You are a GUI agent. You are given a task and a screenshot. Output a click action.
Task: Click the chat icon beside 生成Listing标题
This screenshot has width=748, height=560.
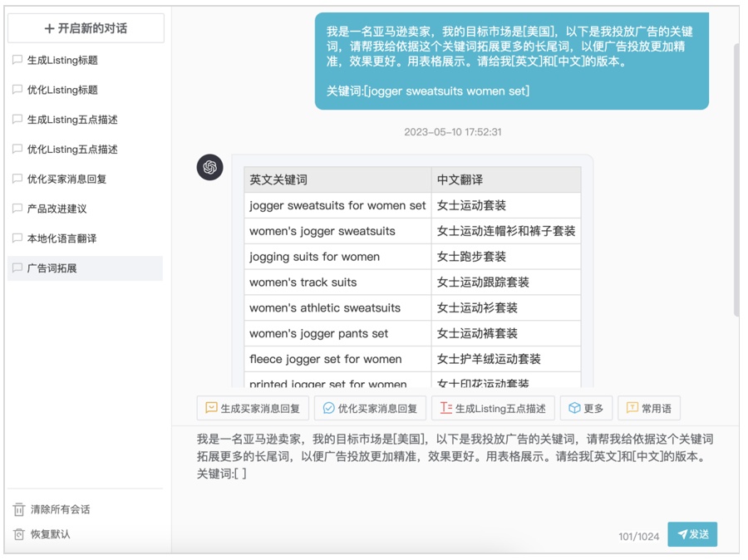click(17, 61)
